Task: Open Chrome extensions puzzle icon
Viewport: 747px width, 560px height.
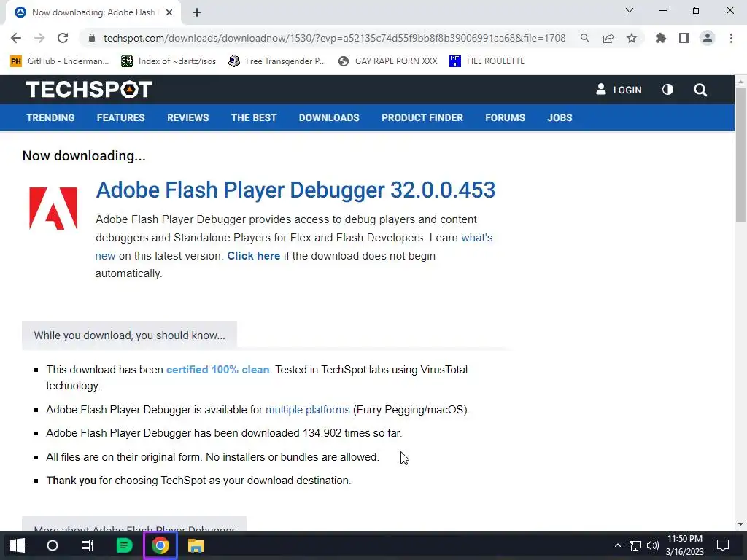Action: pos(661,38)
